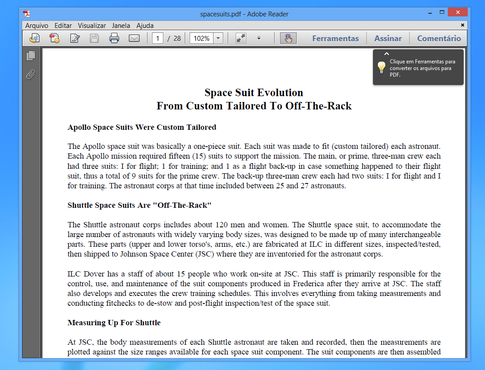Open the zoom level dropdown arrow
Screen dimensions: 485x370
click(218, 38)
